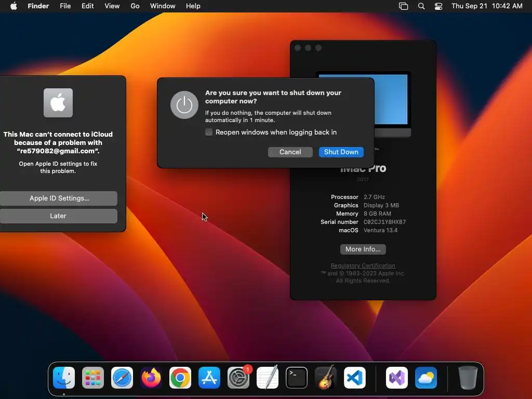
Task: Open the Edit menu
Action: 87,6
